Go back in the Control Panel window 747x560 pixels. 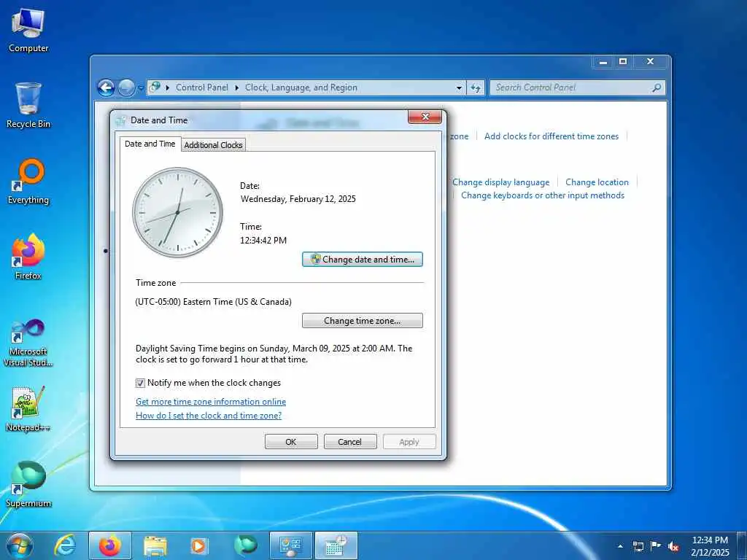(x=106, y=87)
